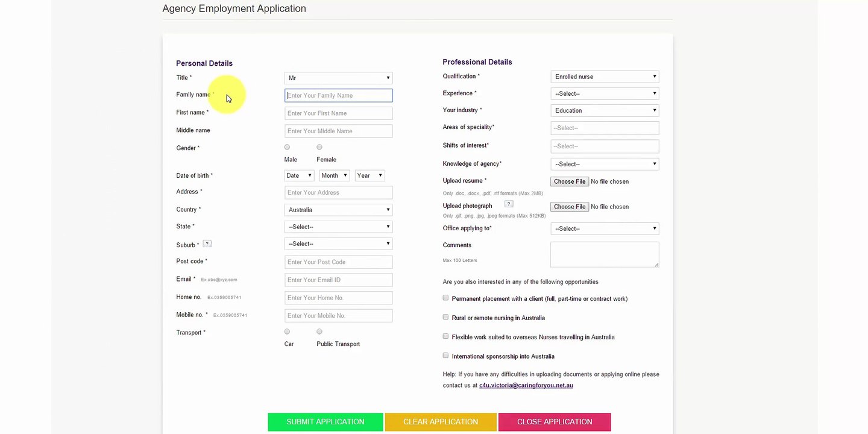Click the Middle Name input field
Screen dimensions: 868x434
tap(339, 131)
